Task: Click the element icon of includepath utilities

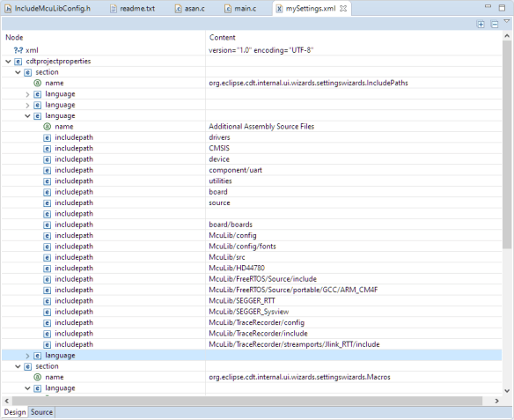Action: [48, 181]
